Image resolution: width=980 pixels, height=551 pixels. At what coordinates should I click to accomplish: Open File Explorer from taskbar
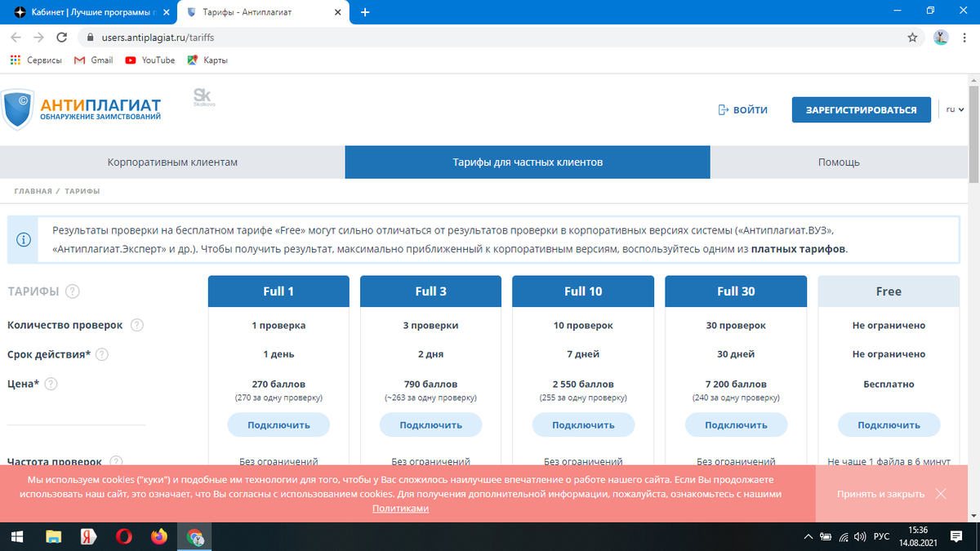53,536
